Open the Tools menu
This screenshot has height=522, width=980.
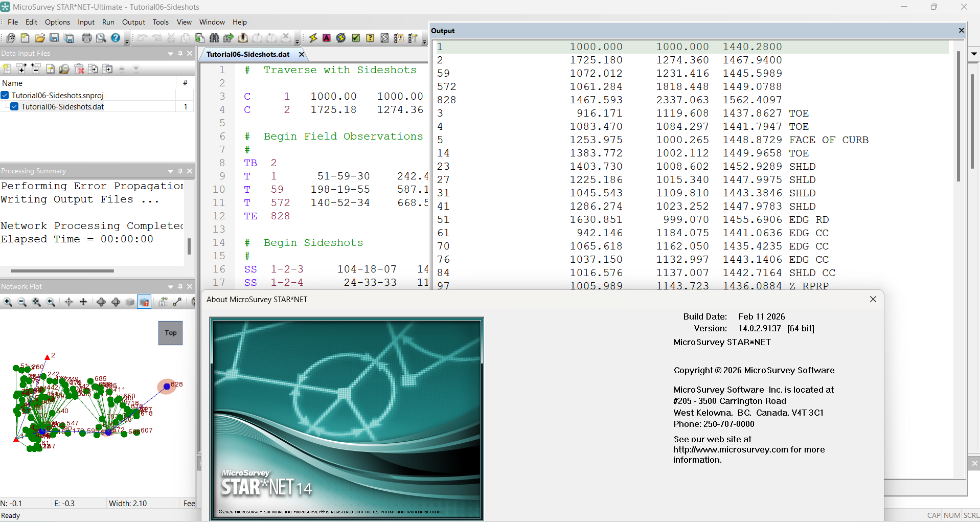pos(161,22)
